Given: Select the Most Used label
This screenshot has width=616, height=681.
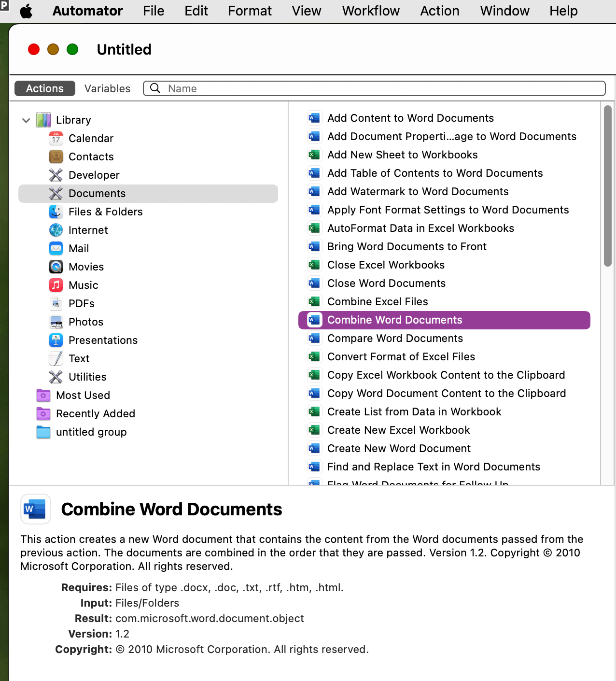Looking at the screenshot, I should click(x=83, y=395).
